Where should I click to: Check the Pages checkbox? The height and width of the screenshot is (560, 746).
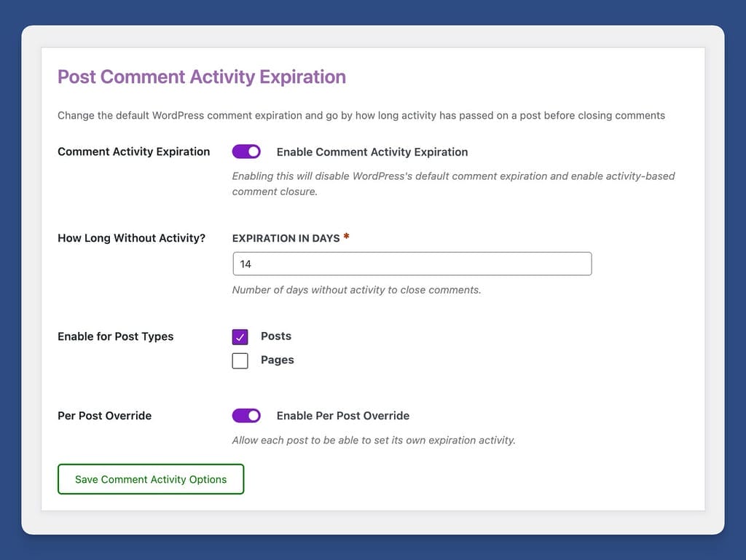click(x=240, y=360)
